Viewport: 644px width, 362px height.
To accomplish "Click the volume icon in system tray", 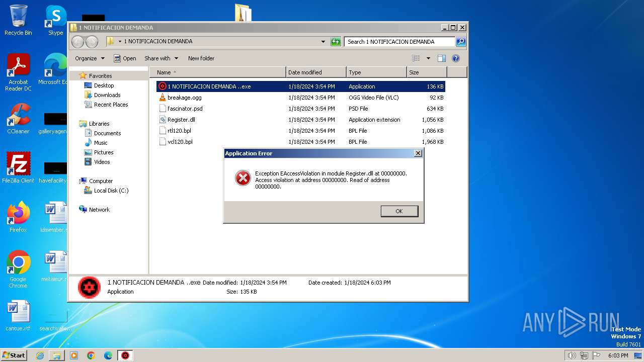I will (x=572, y=355).
